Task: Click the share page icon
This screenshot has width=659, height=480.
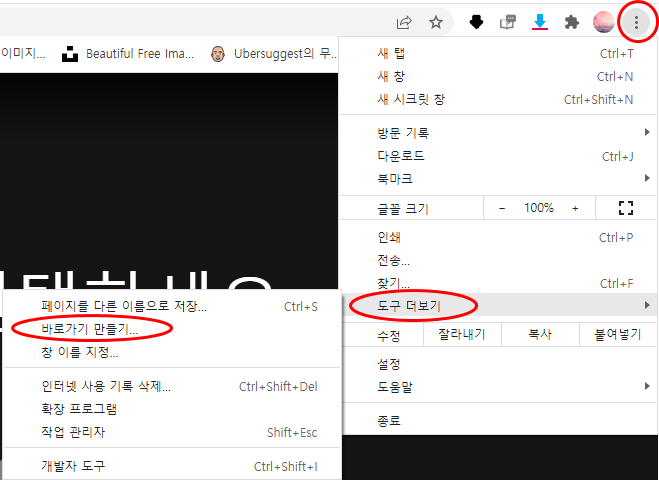Action: (x=404, y=22)
